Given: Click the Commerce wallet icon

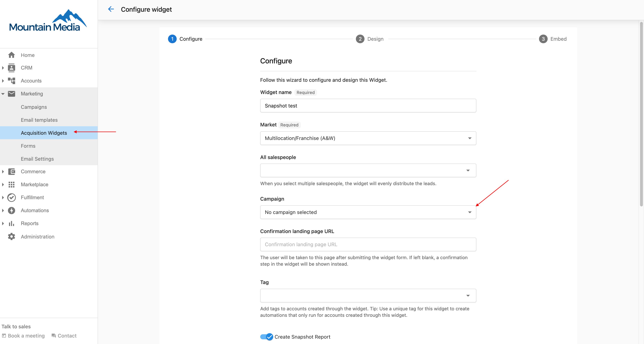Looking at the screenshot, I should coord(12,171).
